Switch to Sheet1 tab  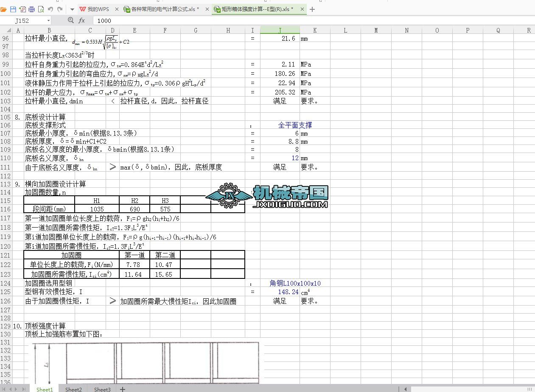45,389
